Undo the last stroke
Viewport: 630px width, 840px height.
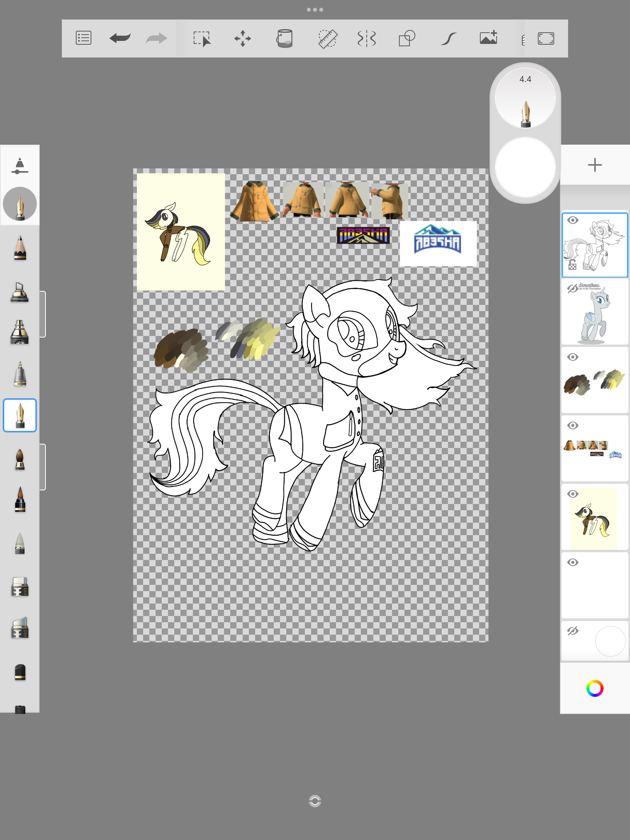(120, 38)
